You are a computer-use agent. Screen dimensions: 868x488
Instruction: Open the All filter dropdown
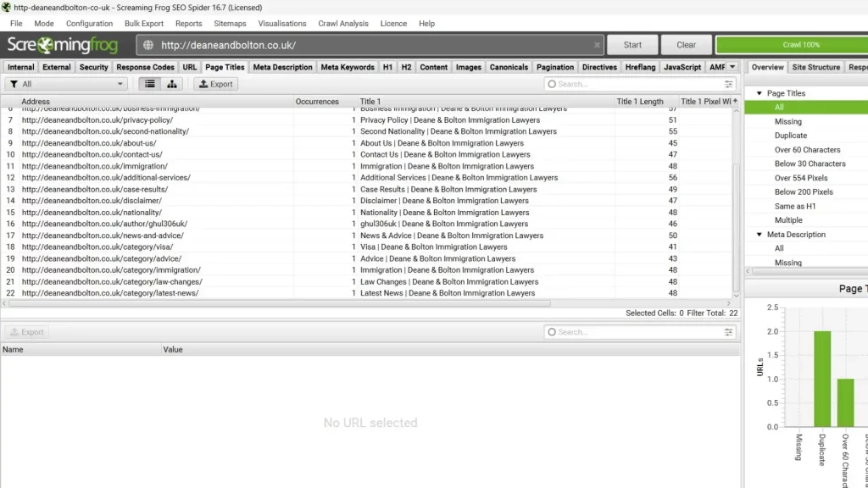(66, 84)
